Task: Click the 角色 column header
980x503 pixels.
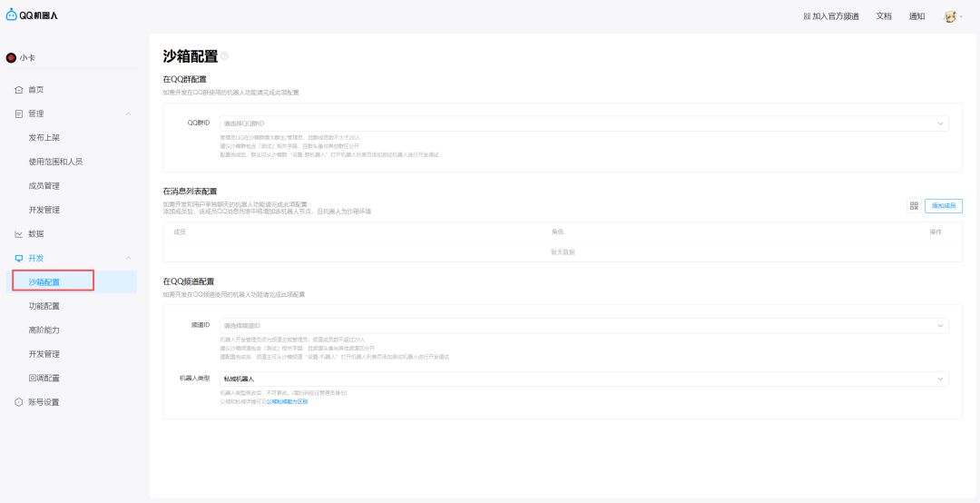Action: 557,232
